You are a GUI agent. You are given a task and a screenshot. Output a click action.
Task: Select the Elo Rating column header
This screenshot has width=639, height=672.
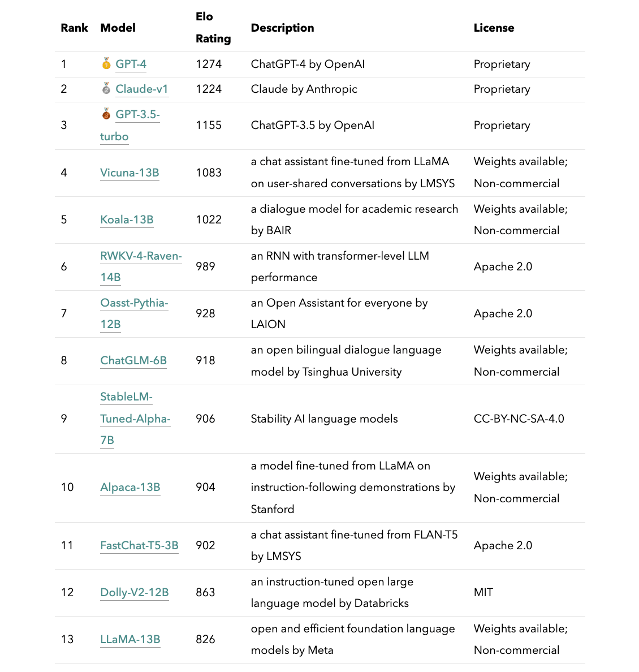213,28
